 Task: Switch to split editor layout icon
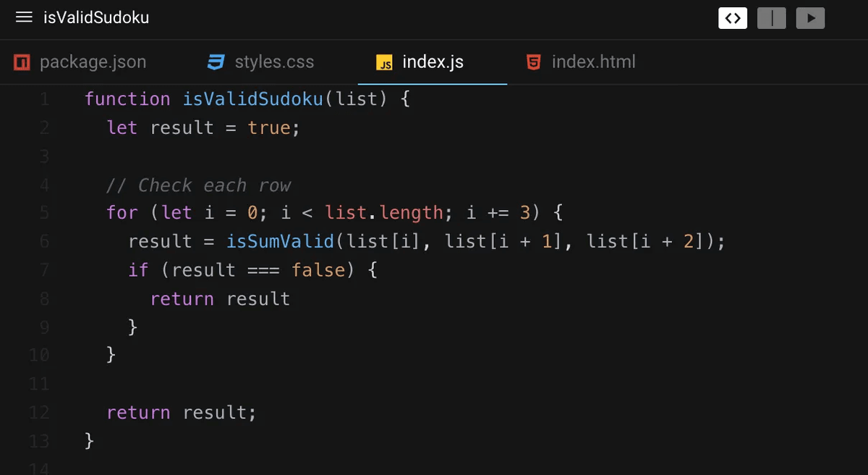coord(771,18)
